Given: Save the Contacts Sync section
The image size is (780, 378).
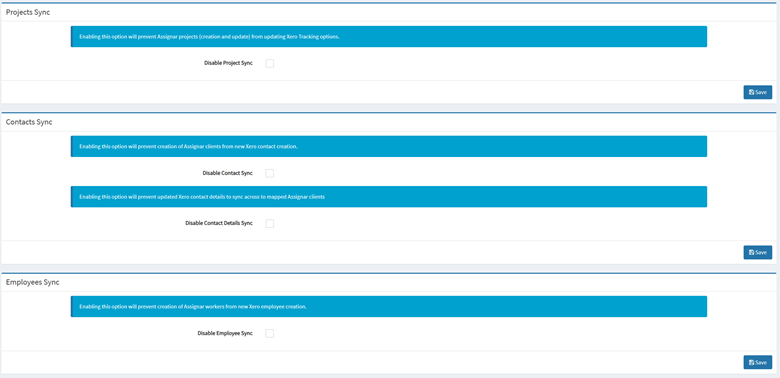Looking at the screenshot, I should point(758,252).
